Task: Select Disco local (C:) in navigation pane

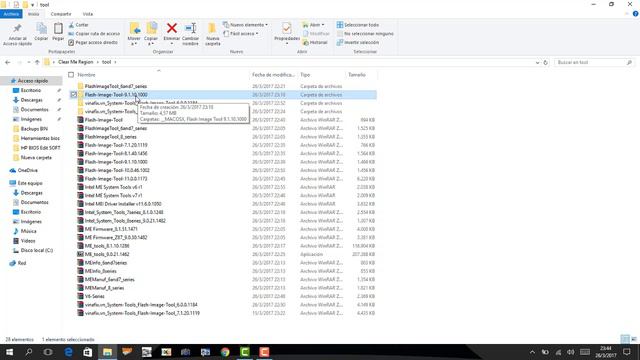Action: [x=36, y=250]
